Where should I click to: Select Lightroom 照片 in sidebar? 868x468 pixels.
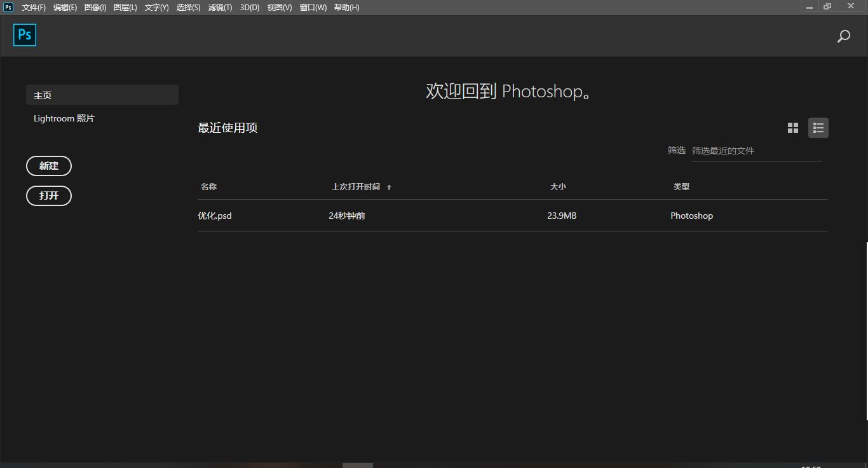(64, 118)
